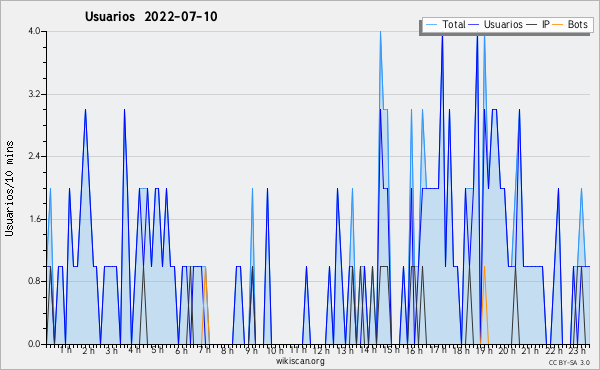Click the y-axis value 0.8
600x370 pixels.
pyautogui.click(x=34, y=281)
